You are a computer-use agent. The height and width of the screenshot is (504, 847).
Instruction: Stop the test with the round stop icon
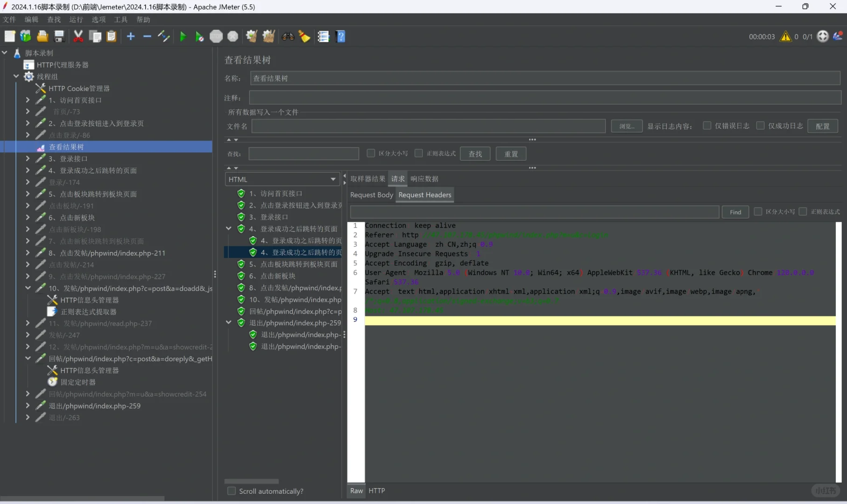pos(216,36)
